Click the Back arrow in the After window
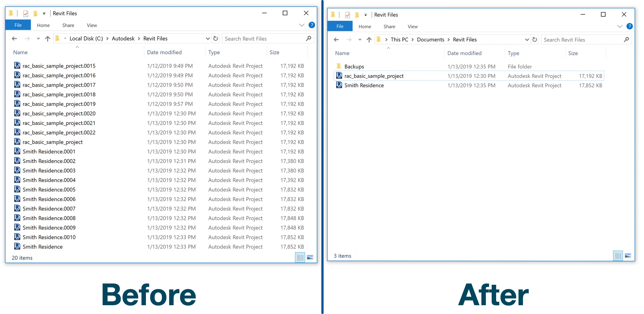Image resolution: width=644 pixels, height=314 pixels. pyautogui.click(x=336, y=40)
